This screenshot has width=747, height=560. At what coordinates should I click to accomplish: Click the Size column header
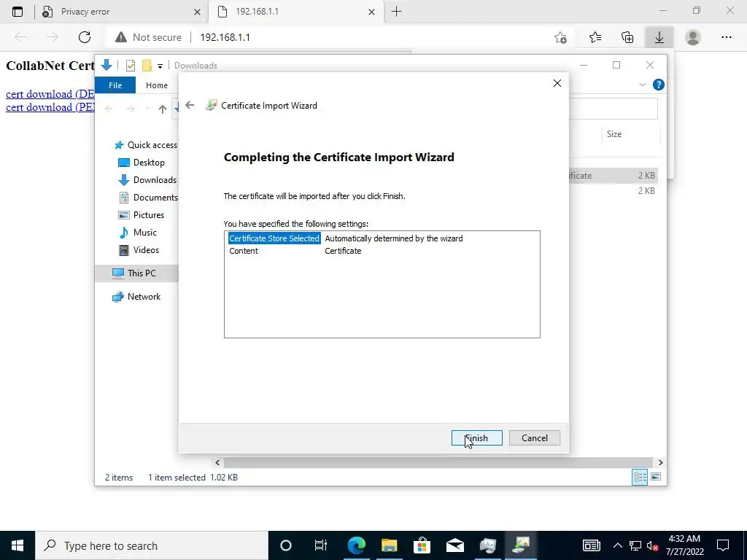point(614,134)
